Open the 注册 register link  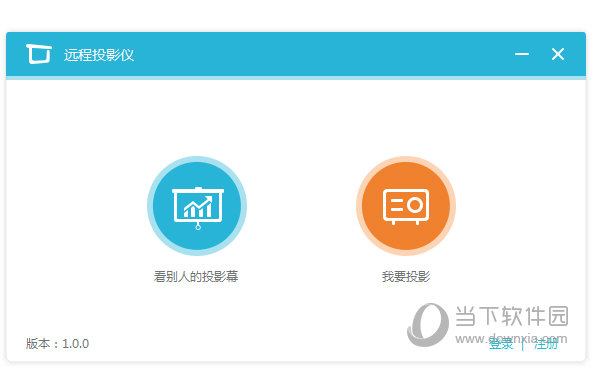[x=546, y=344]
